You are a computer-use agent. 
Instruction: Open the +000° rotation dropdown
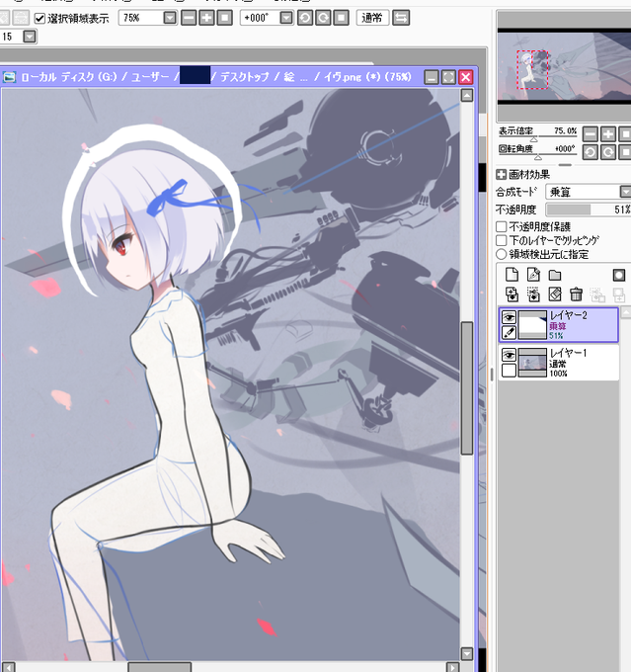point(286,18)
